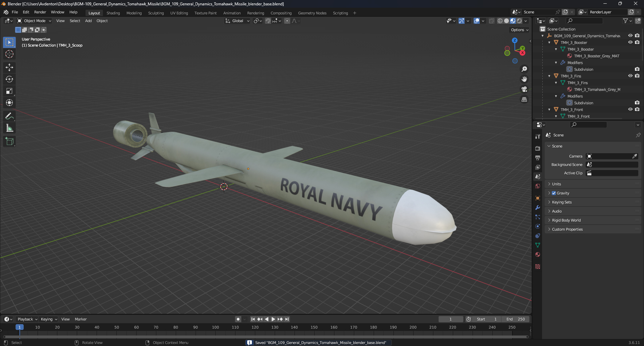Expand the Units panel
This screenshot has height=346, width=644.
(x=593, y=184)
